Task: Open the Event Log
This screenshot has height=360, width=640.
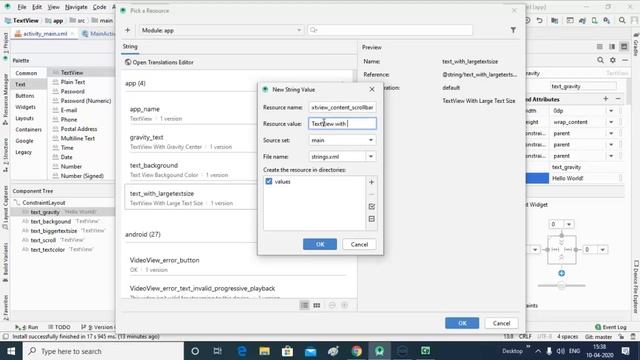Action: coord(611,327)
